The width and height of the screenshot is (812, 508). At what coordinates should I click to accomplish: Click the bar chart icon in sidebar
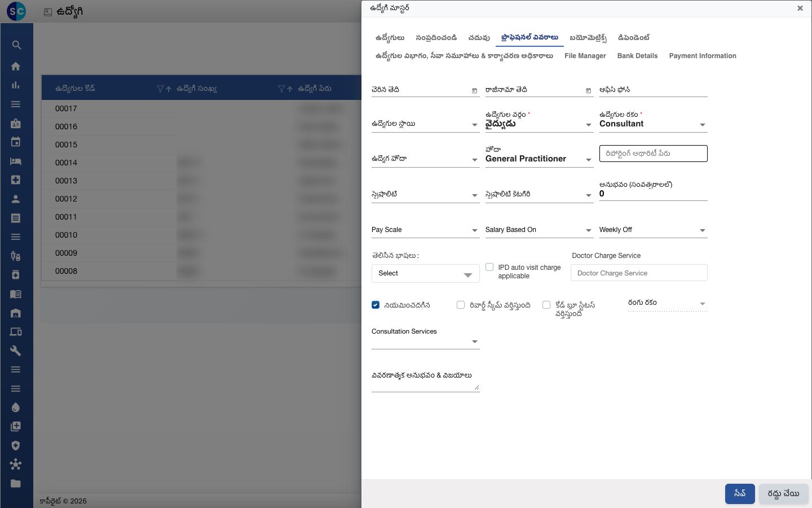point(16,85)
